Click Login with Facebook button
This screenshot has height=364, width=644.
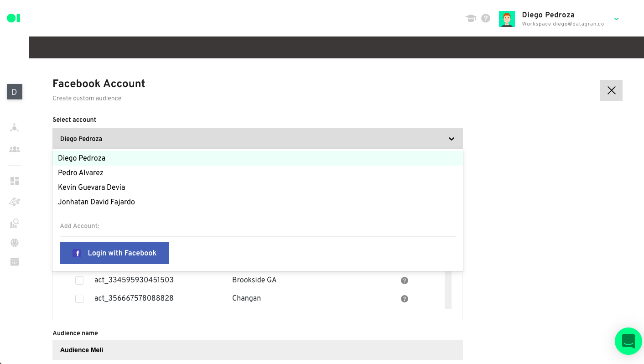pos(114,253)
